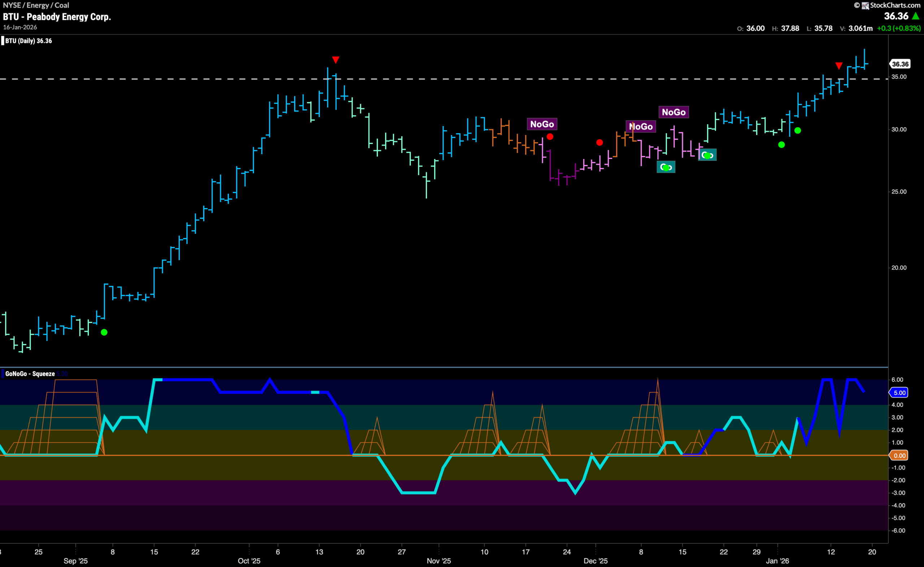Click the NoGo label overlapping the orange bars
924x567 pixels.
641,126
